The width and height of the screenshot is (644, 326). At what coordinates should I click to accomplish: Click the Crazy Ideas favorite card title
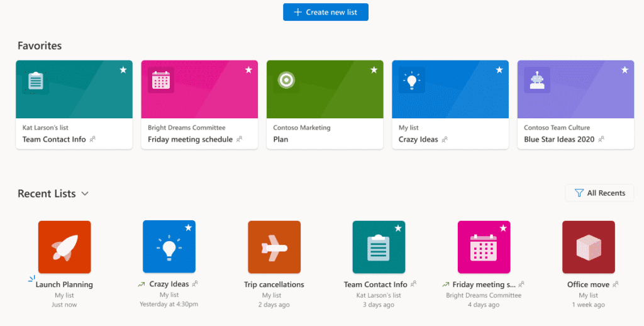[418, 139]
